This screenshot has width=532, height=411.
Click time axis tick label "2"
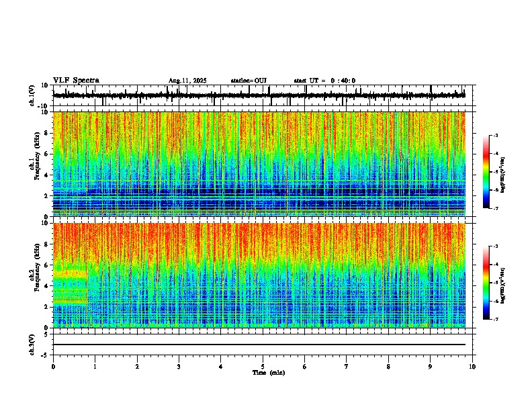pos(137,367)
